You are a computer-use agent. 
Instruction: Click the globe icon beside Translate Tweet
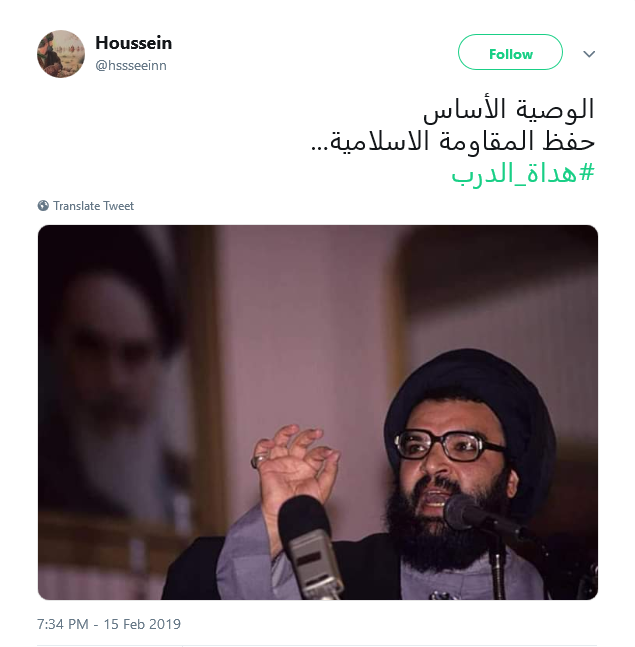point(43,205)
